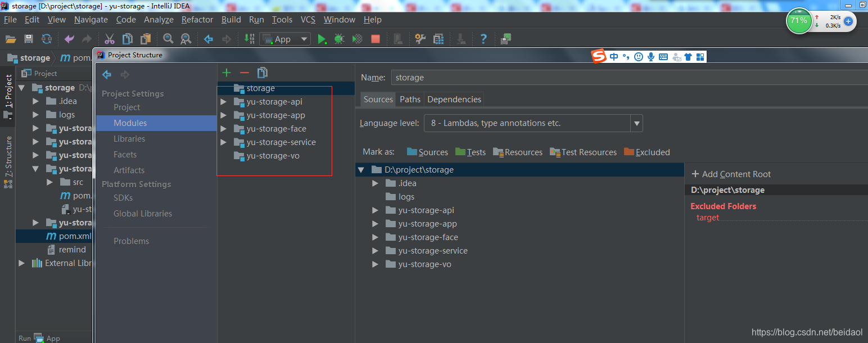868x343 pixels.
Task: Open the Analyze menu
Action: (159, 20)
